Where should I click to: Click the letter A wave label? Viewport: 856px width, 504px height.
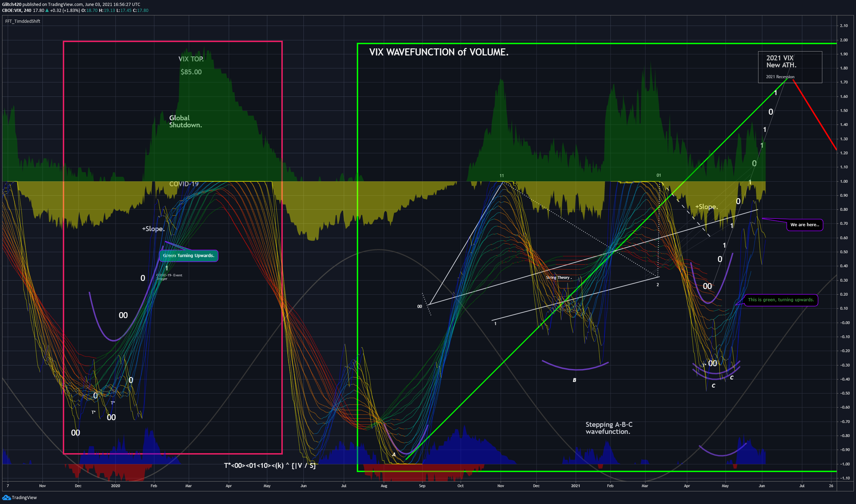click(394, 455)
